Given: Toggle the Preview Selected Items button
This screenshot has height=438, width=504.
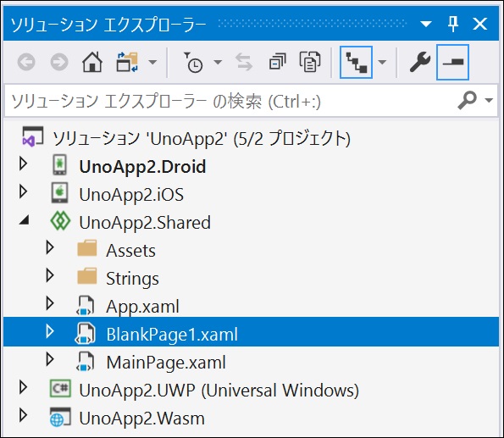Looking at the screenshot, I should tap(452, 62).
